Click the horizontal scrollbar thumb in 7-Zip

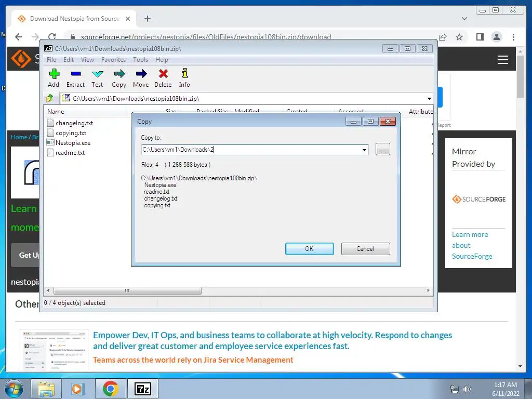(x=127, y=291)
